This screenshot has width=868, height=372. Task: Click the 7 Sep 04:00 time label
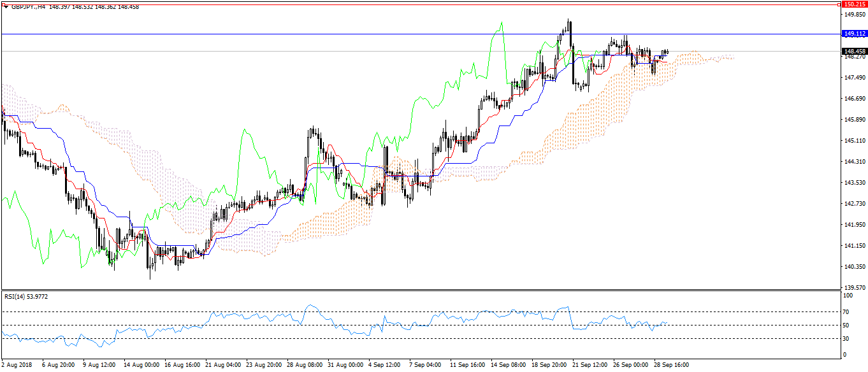click(425, 366)
